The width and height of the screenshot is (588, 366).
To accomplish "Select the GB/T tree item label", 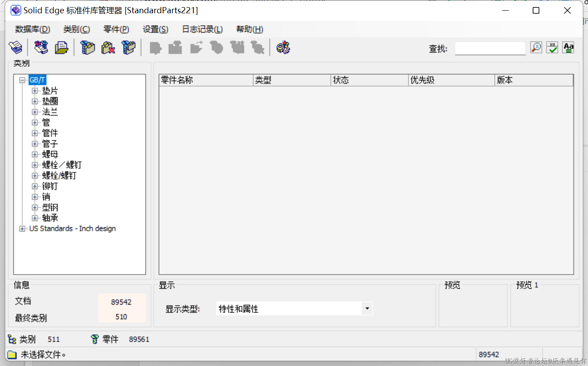I will tap(37, 80).
